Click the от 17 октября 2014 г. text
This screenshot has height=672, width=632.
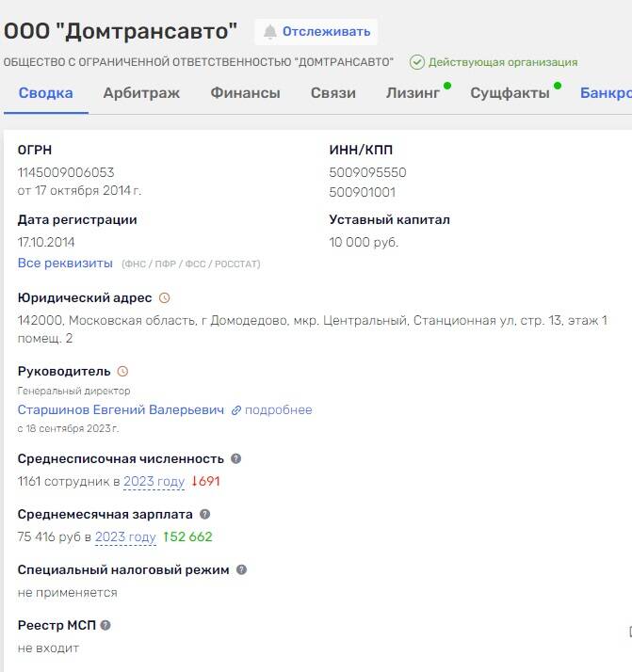coord(79,190)
